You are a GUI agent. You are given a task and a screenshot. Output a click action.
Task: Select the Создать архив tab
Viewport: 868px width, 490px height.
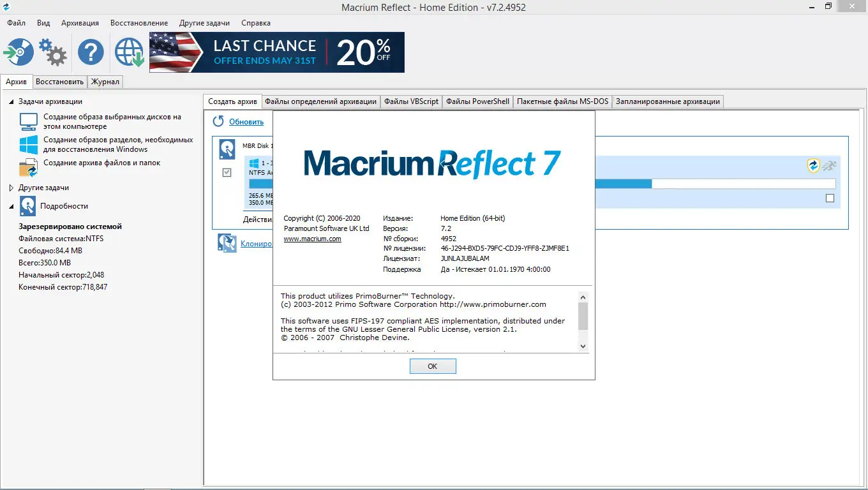pyautogui.click(x=232, y=101)
